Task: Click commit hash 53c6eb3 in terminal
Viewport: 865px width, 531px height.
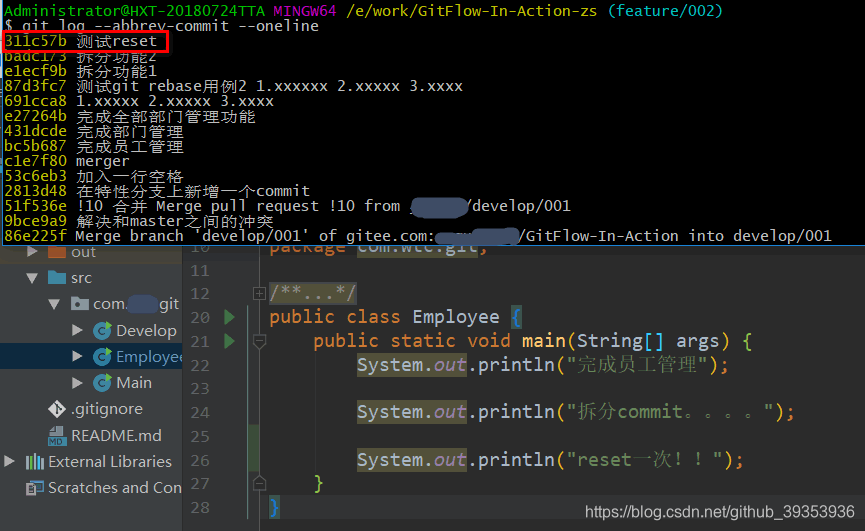Action: 35,176
